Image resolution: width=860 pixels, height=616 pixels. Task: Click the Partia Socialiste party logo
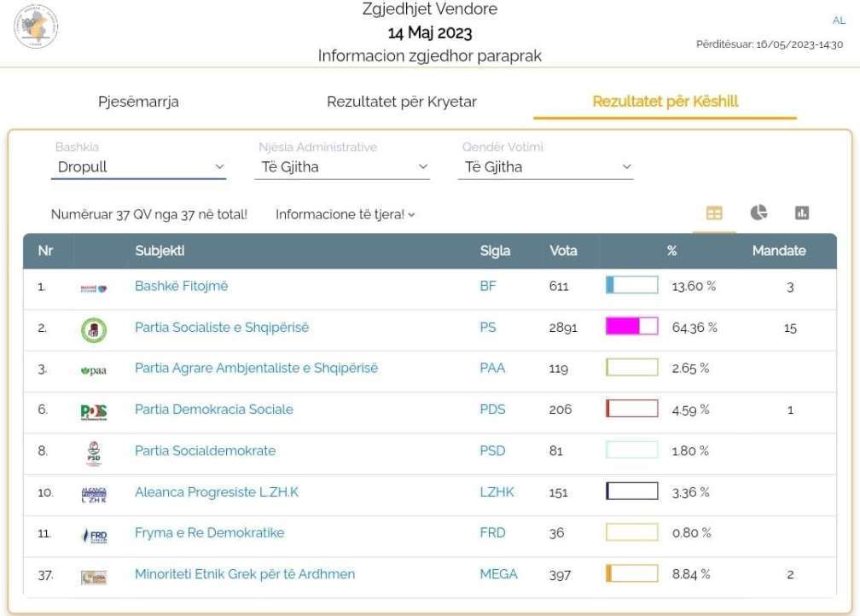click(94, 329)
